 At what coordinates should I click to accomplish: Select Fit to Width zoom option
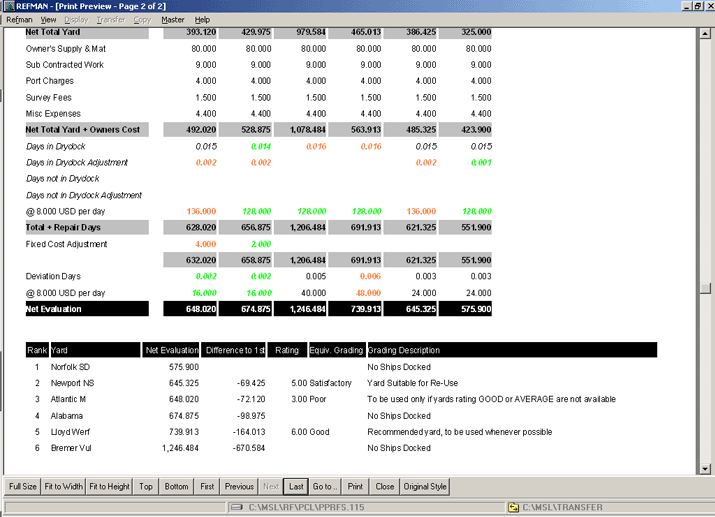pyautogui.click(x=63, y=487)
